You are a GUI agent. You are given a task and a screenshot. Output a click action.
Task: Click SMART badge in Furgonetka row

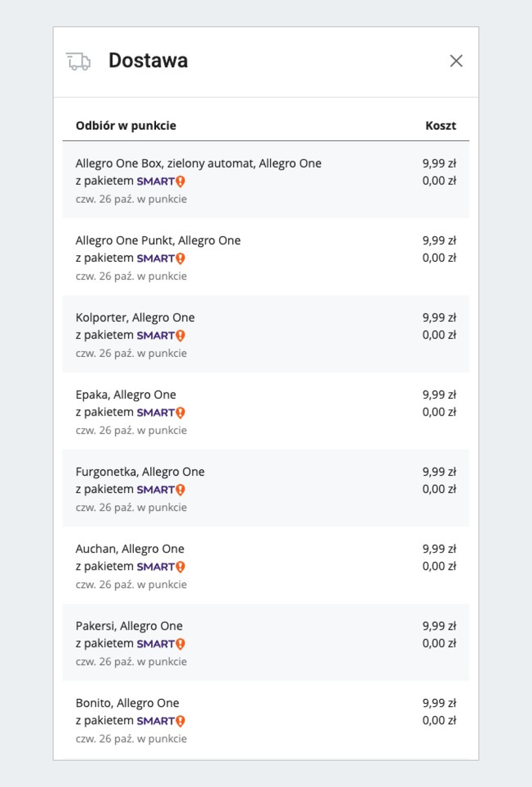coord(161,489)
